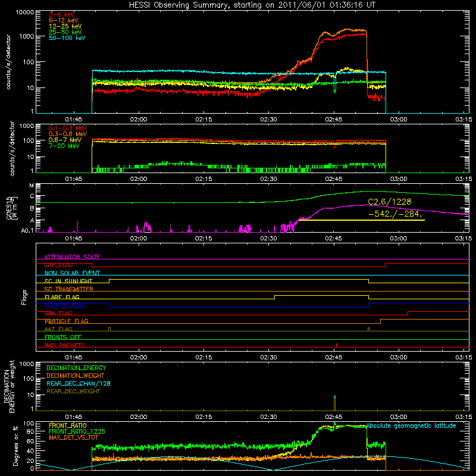Click the '0.3-0.8 MeV' legend entry
This screenshot has height=476, width=476.
point(68,134)
